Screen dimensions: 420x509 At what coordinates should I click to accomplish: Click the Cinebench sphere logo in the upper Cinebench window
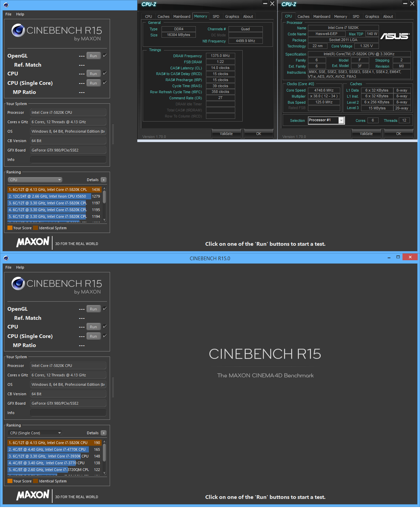point(18,30)
